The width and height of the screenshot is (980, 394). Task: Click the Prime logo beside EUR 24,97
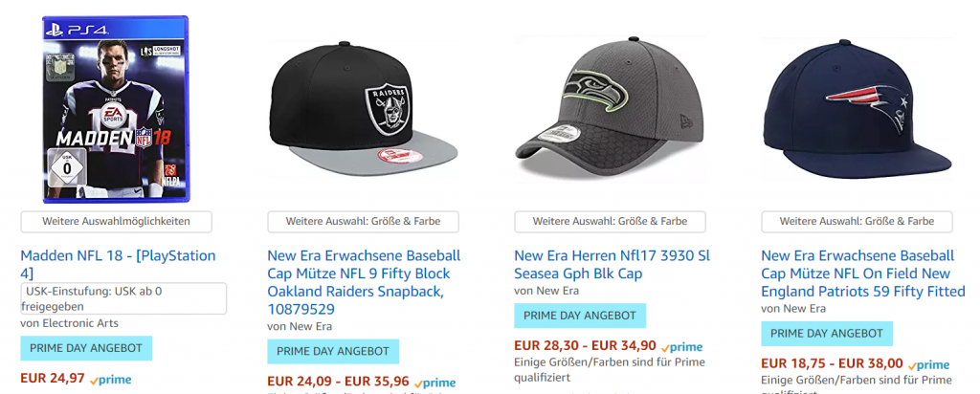pos(111,380)
